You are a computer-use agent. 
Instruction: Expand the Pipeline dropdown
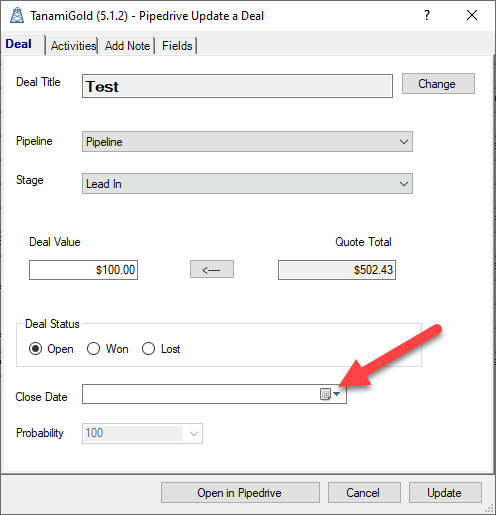click(247, 142)
